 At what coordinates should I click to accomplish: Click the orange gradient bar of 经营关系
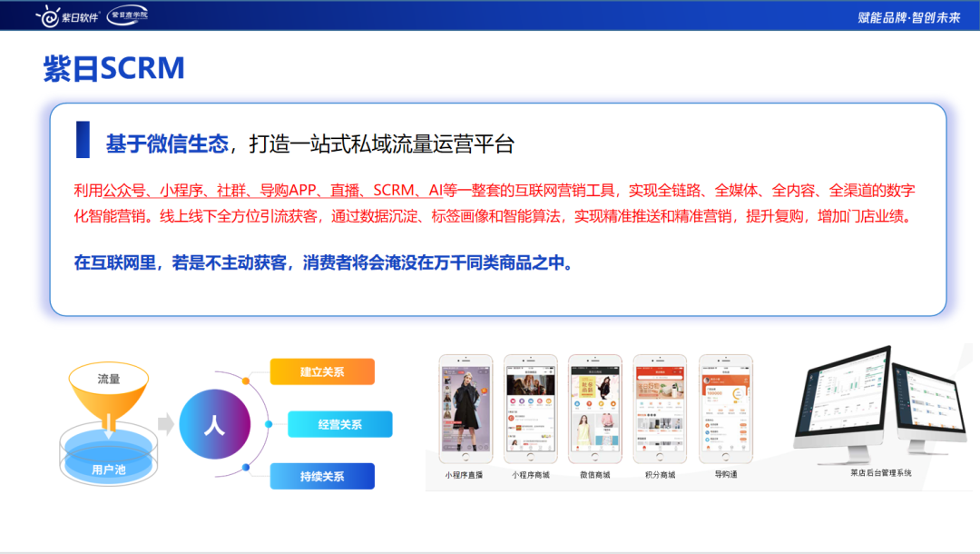339,423
